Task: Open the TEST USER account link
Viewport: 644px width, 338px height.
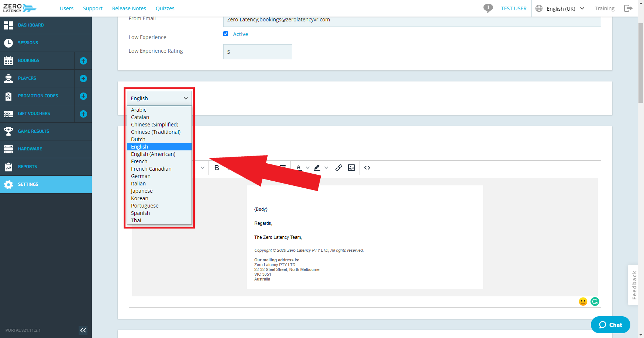Action: [514, 8]
